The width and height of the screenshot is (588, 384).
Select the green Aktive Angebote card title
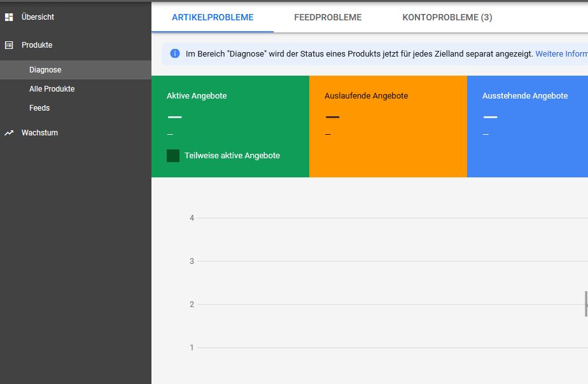[197, 96]
